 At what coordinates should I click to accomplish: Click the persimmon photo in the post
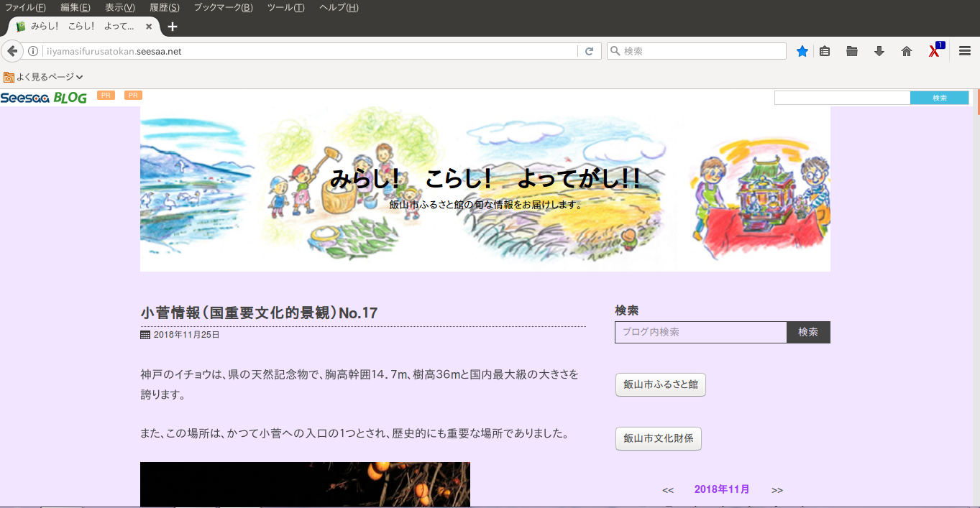[x=305, y=484]
